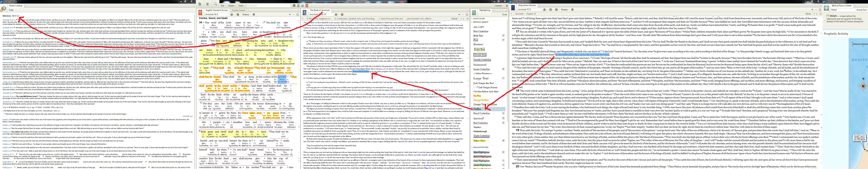The width and height of the screenshot is (868, 169).
Task: Click the Logos sync refresh icon
Action: [491, 6]
